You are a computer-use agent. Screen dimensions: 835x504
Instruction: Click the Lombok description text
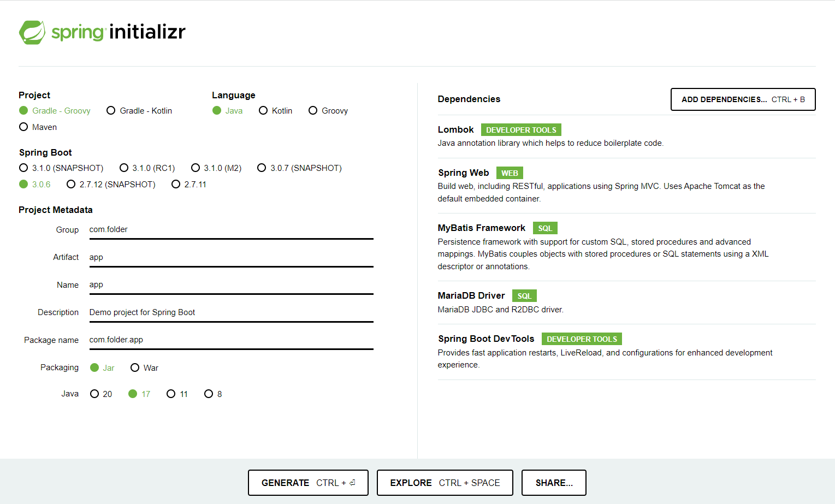(x=550, y=143)
